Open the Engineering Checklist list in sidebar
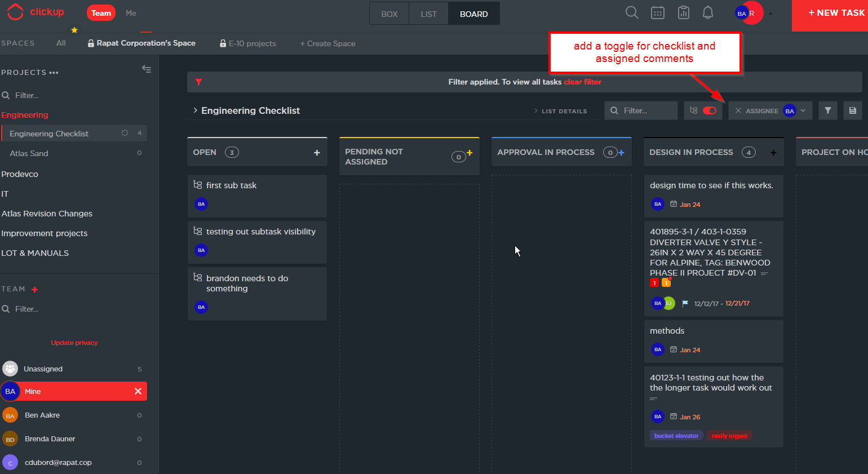Viewport: 868px width, 474px height. point(74,134)
